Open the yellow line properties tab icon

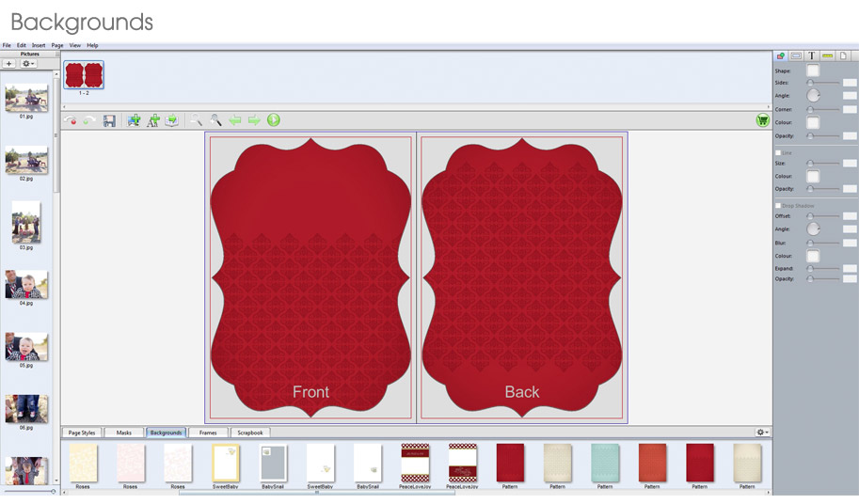(x=827, y=55)
